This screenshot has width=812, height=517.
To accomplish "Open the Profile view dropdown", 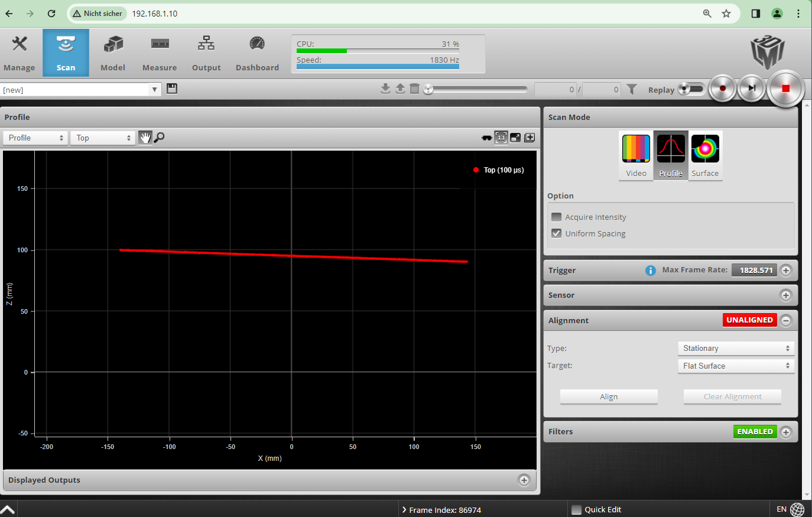I will (x=35, y=138).
